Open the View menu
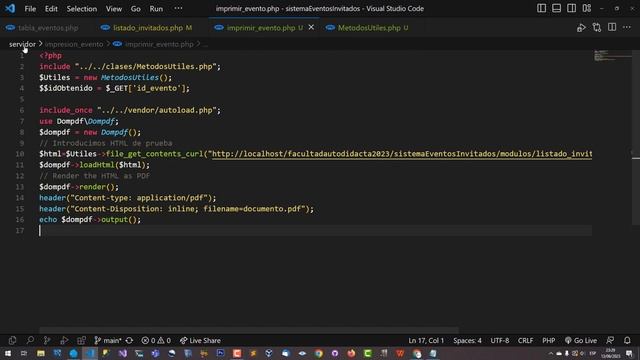 [114, 9]
